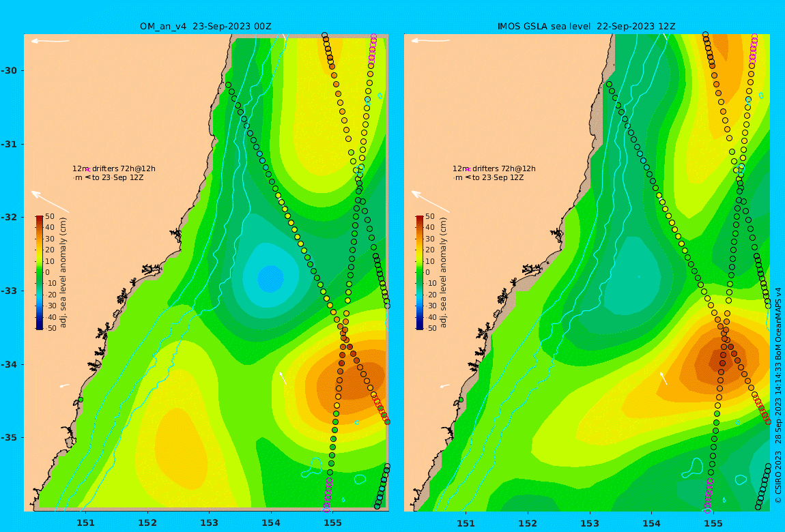
Task: Click the red drifter circles cluster in IMOS GSLA map
Action: 762,409
